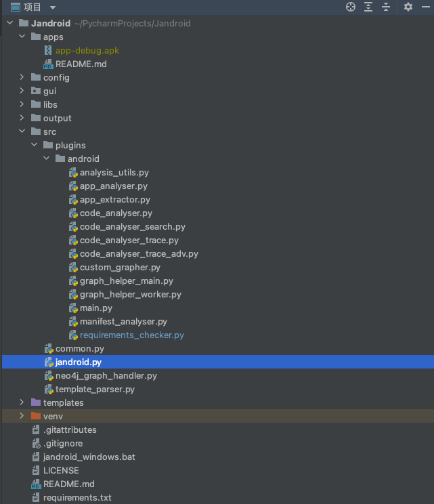434x504 pixels.
Task: Click the config folder icon
Action: [36, 77]
